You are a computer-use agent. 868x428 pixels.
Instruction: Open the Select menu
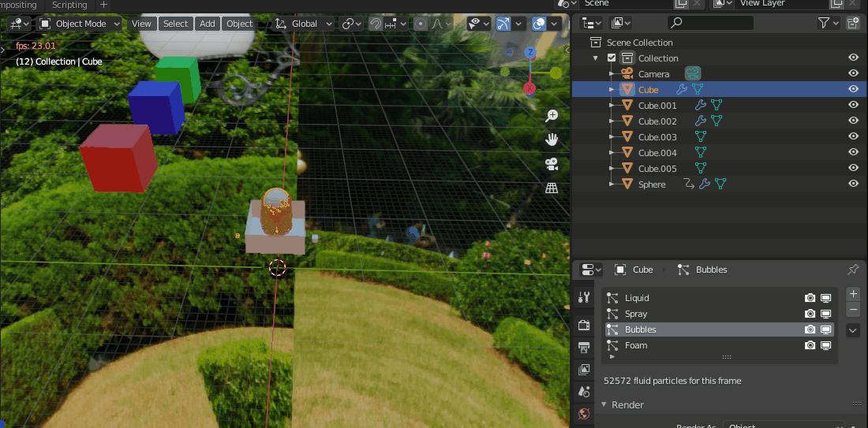175,24
